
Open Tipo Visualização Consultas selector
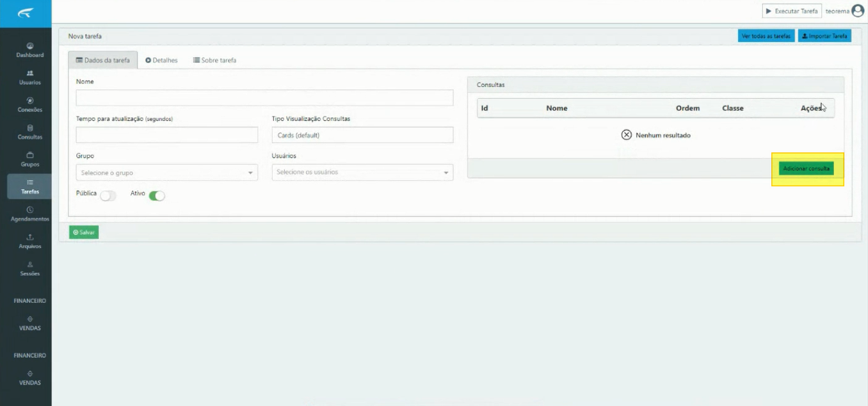(362, 135)
